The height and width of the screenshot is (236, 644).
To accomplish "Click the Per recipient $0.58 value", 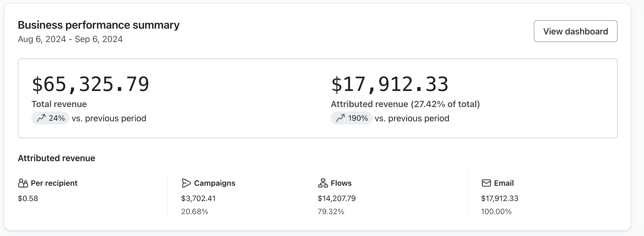I will (28, 198).
